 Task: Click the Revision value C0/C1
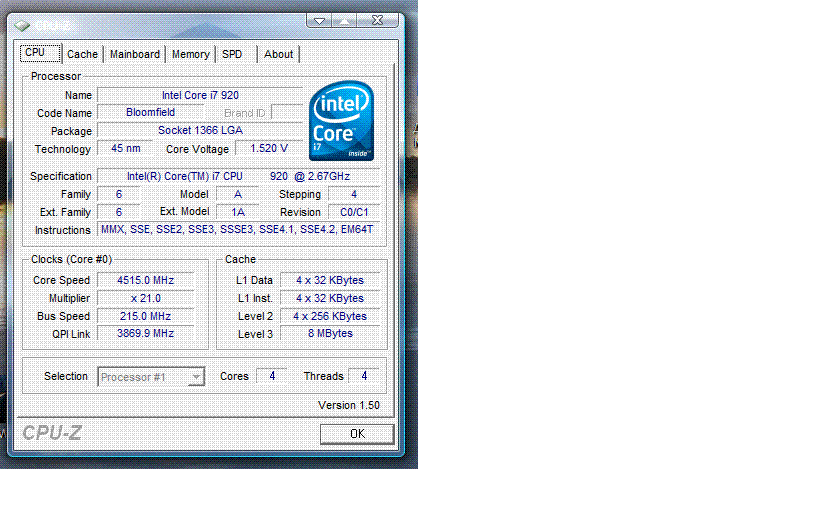pyautogui.click(x=354, y=212)
